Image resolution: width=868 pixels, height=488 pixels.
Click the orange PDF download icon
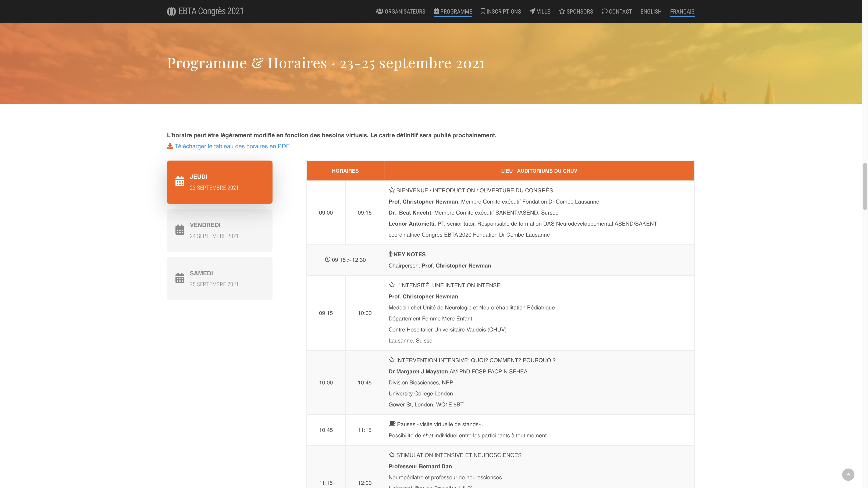point(170,146)
